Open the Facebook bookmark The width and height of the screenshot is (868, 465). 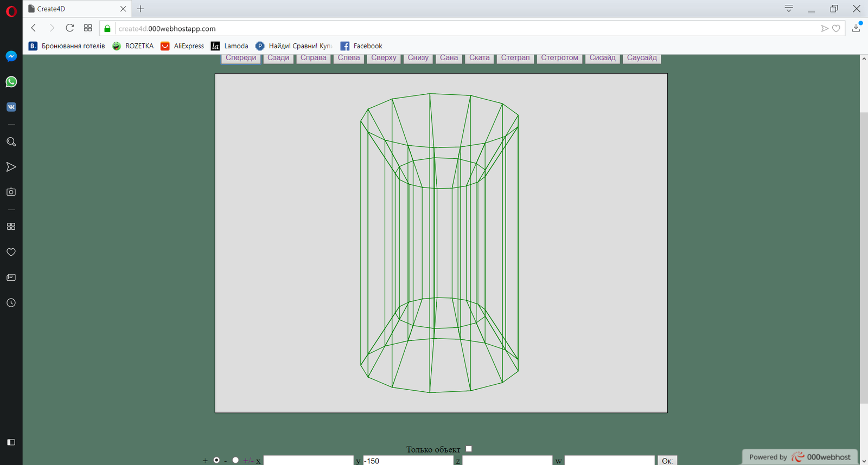361,46
